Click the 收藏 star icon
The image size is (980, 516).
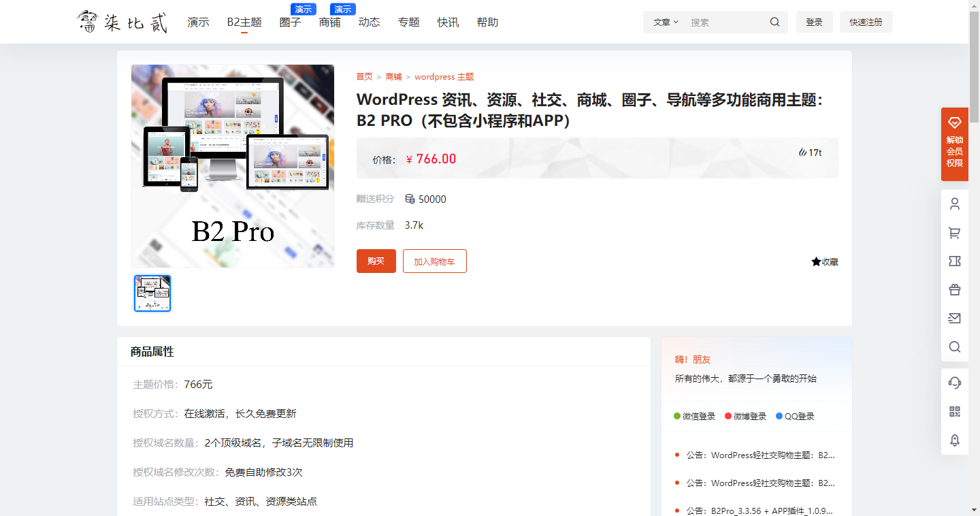[816, 261]
